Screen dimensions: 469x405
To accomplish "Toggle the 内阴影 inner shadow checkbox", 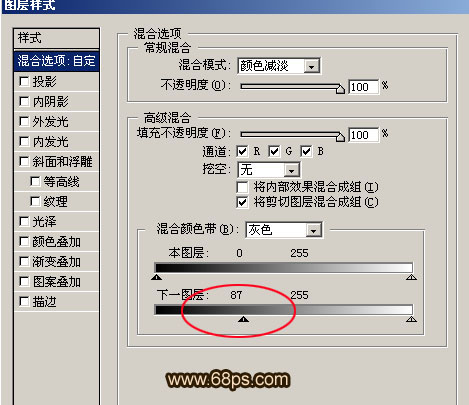I will 24,101.
